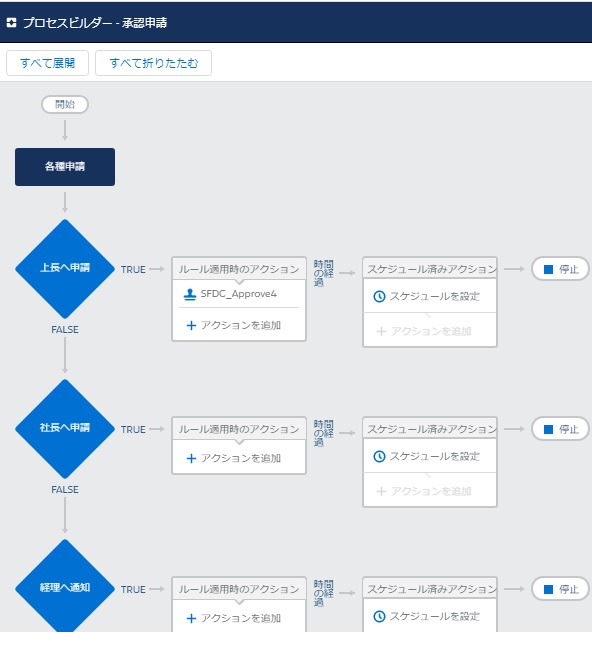
Task: Select the 経理へ通知 criteria diamond
Action: (x=65, y=586)
